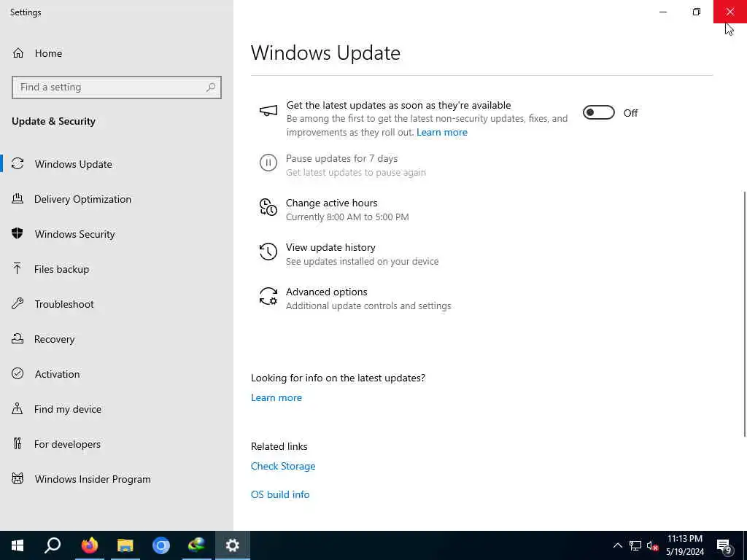Image resolution: width=747 pixels, height=560 pixels.
Task: Click the Delivery Optimization icon in sidebar
Action: click(18, 199)
